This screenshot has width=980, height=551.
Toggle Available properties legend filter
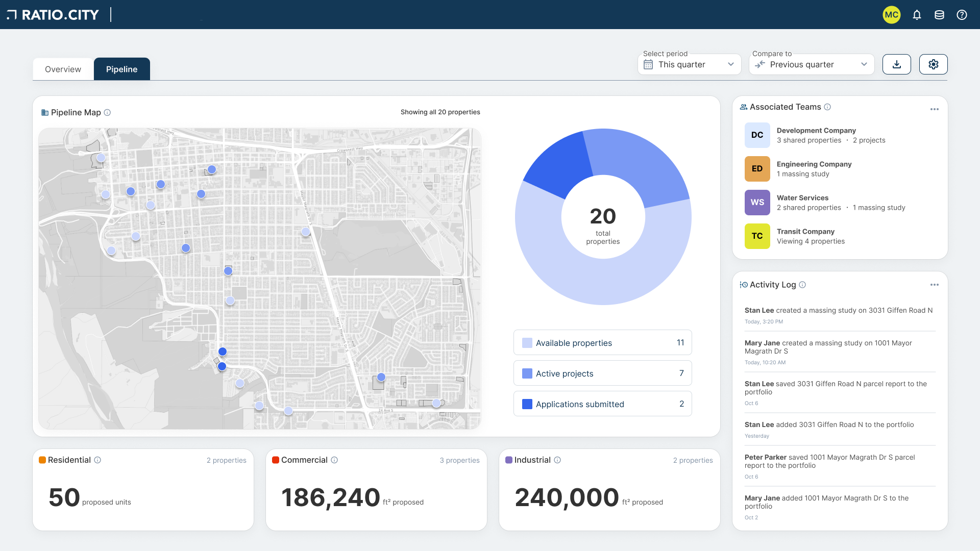pos(603,343)
